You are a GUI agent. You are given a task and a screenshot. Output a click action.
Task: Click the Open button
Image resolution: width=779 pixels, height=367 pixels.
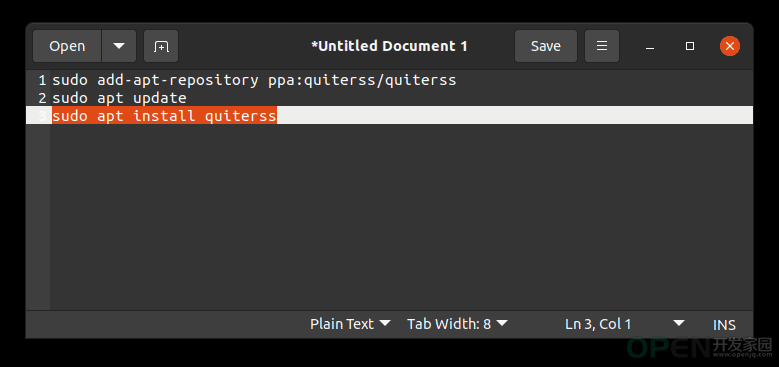click(x=67, y=46)
